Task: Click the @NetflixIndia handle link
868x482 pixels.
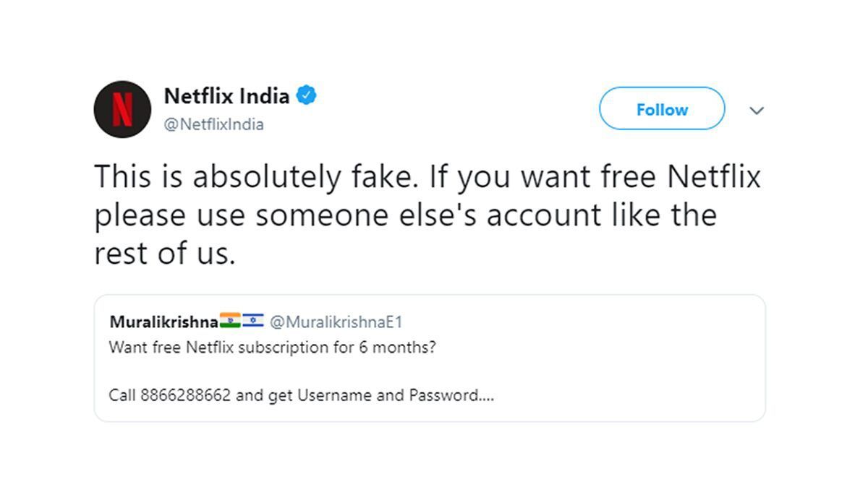Action: pyautogui.click(x=213, y=124)
